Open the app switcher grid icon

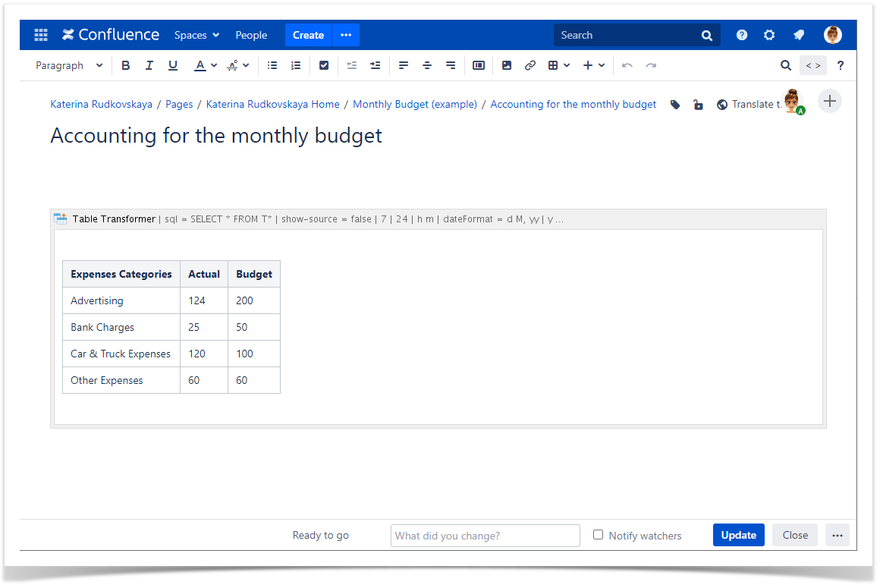(41, 35)
